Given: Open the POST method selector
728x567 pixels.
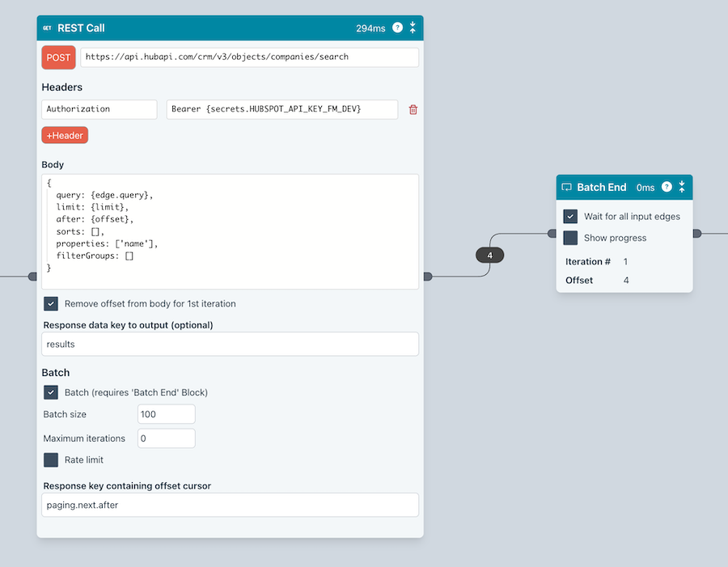Looking at the screenshot, I should click(58, 57).
